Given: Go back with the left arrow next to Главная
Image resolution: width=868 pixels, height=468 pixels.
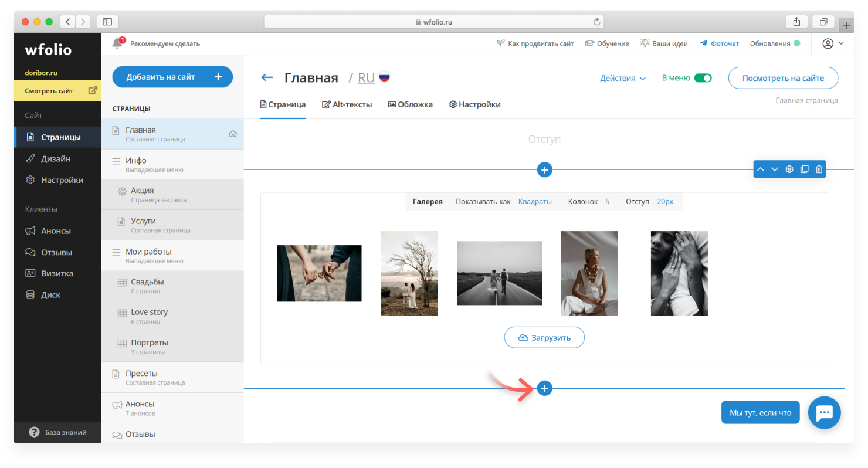Looking at the screenshot, I should (267, 77).
